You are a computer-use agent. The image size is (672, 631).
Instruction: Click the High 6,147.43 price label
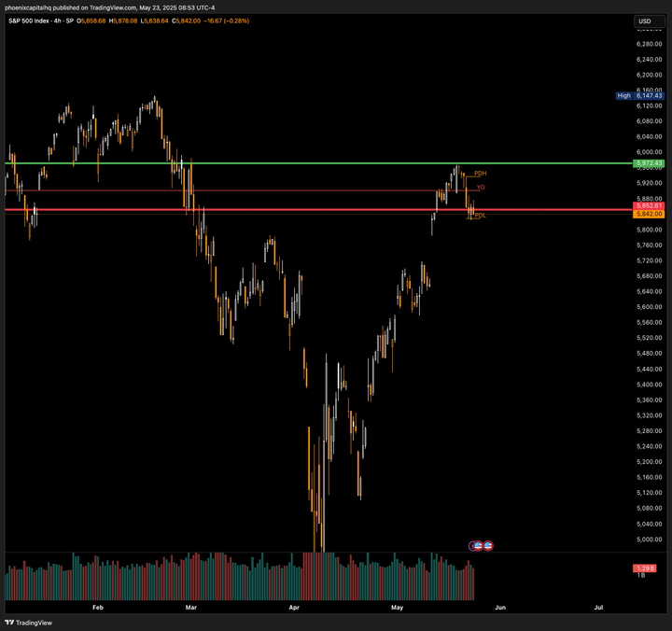click(x=639, y=95)
